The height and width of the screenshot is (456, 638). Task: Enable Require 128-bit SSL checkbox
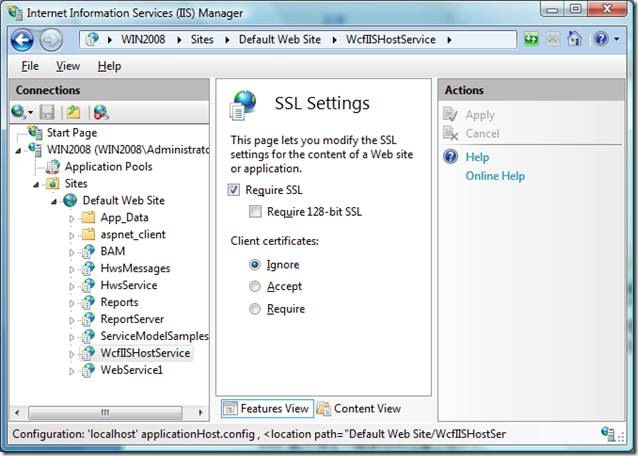tap(255, 212)
